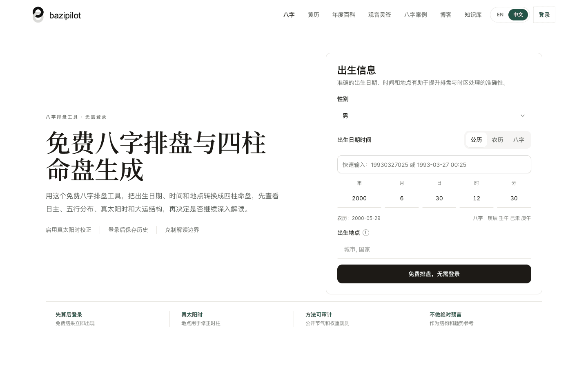Click the bazipilot brand name link
Image resolution: width=588 pixels, height=368 pixels.
[65, 16]
